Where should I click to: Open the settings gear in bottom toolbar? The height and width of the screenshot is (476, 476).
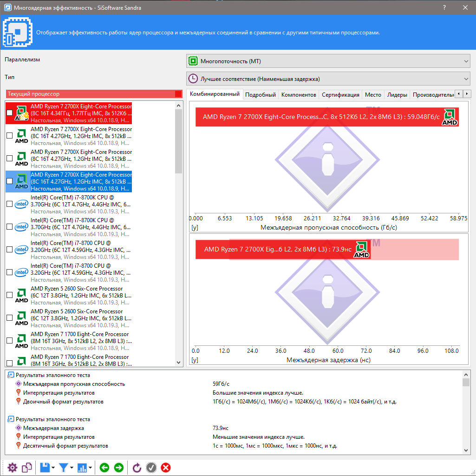coord(13,468)
